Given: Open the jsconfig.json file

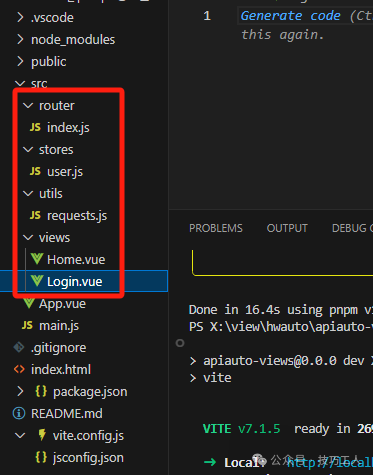Looking at the screenshot, I should (x=88, y=457).
